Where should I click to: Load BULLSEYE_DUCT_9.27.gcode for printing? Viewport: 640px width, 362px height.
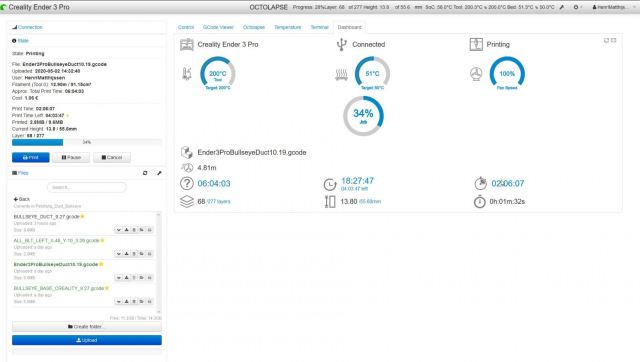pyautogui.click(x=142, y=230)
